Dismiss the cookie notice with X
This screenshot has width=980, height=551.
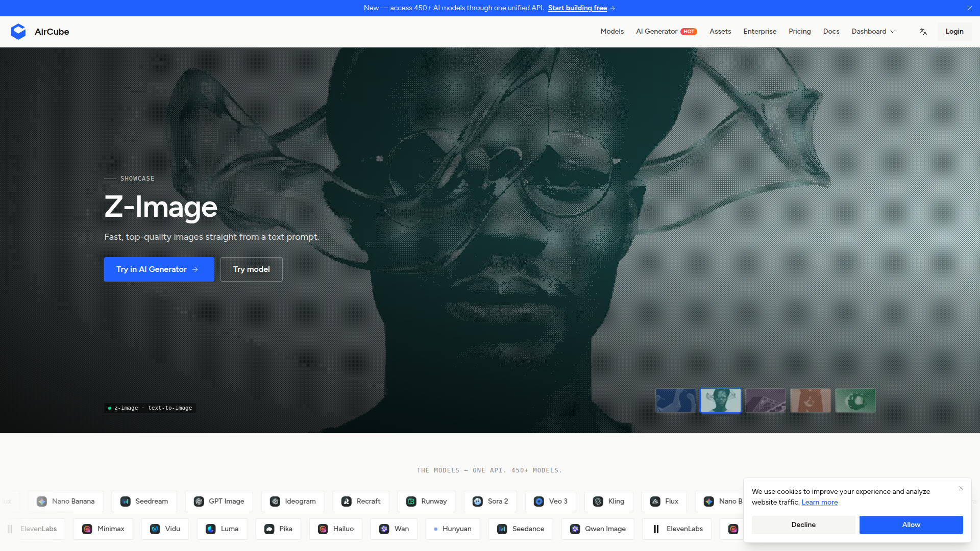[961, 488]
